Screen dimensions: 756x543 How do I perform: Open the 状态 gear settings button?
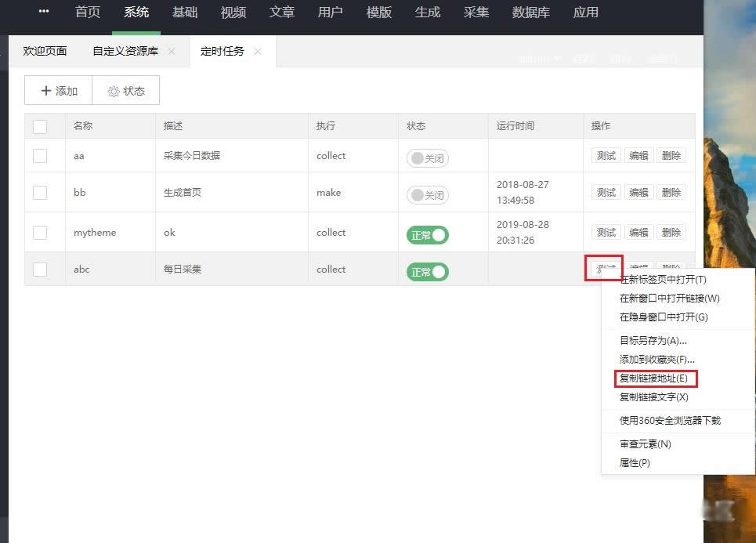(125, 90)
